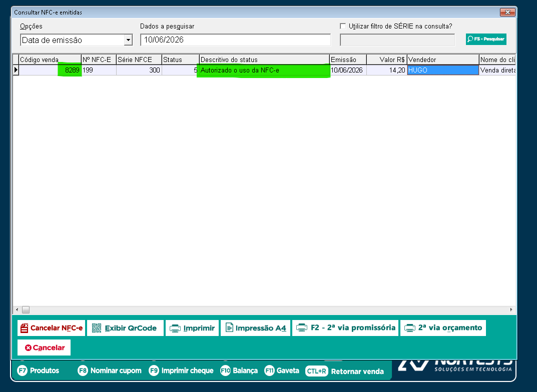537x392 pixels.
Task: Click the CTL+R Retornar venda shortcut
Action: coord(344,371)
